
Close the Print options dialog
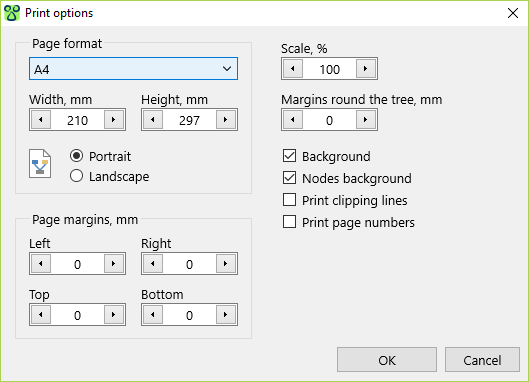click(x=513, y=13)
